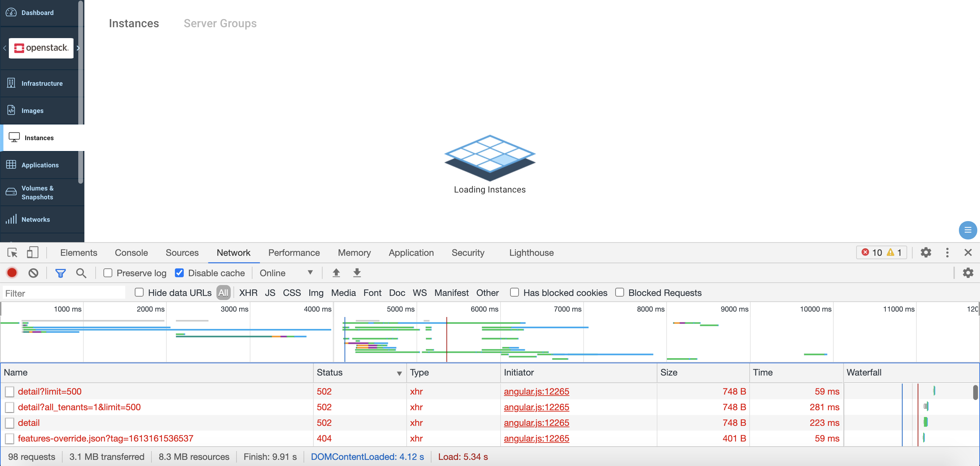The image size is (980, 466).
Task: Click the Images file icon in sidebar
Action: pos(11,110)
